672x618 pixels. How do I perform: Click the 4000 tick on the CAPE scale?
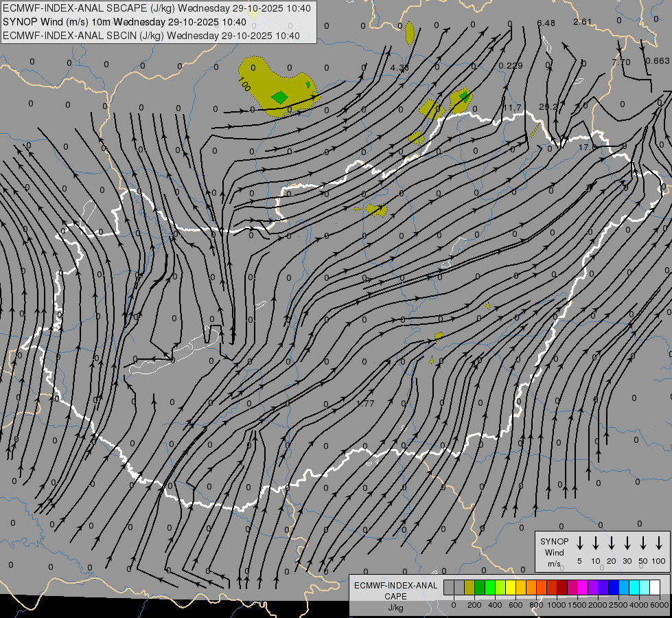[639, 605]
